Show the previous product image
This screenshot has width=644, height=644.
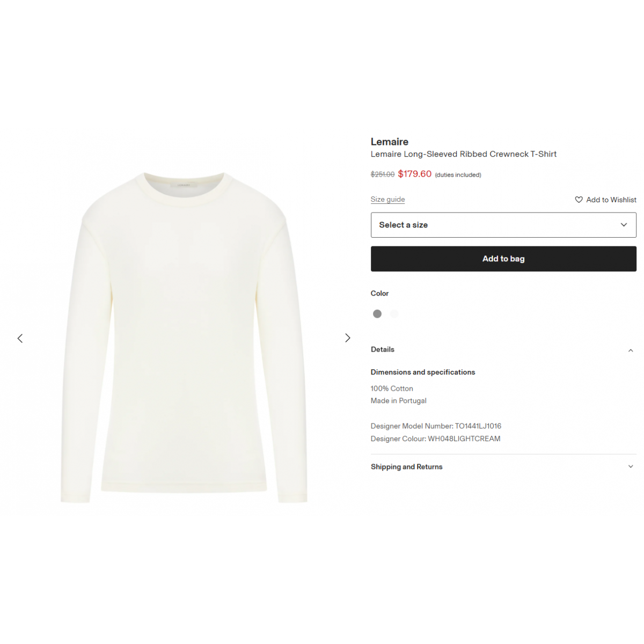20,338
